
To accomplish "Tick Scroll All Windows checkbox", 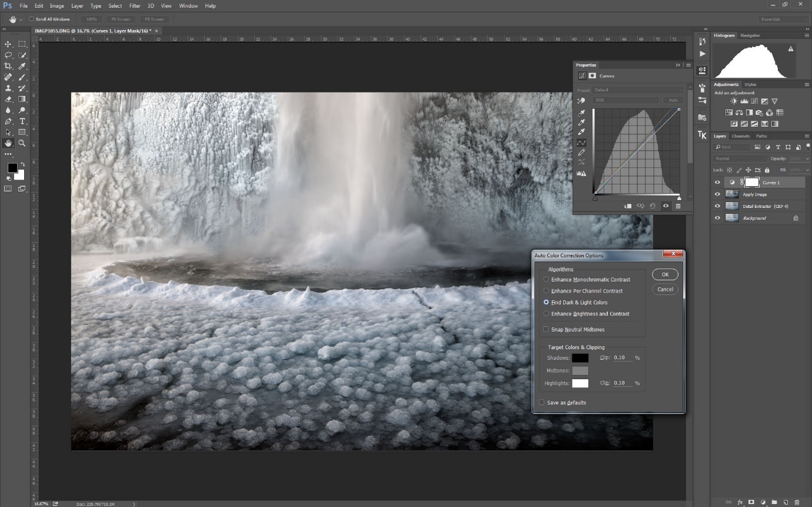I will pos(32,19).
